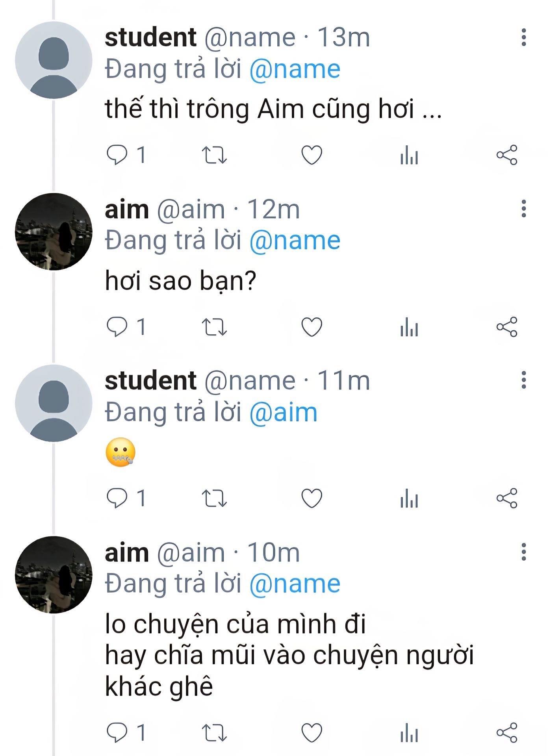This screenshot has height=756, width=551.
Task: Open comments on aim's 10m tweet
Action: [117, 733]
